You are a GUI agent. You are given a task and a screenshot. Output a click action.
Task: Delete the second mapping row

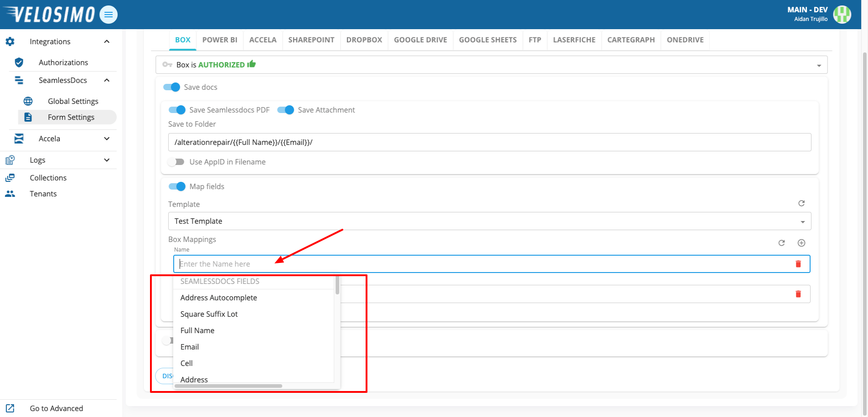point(798,294)
